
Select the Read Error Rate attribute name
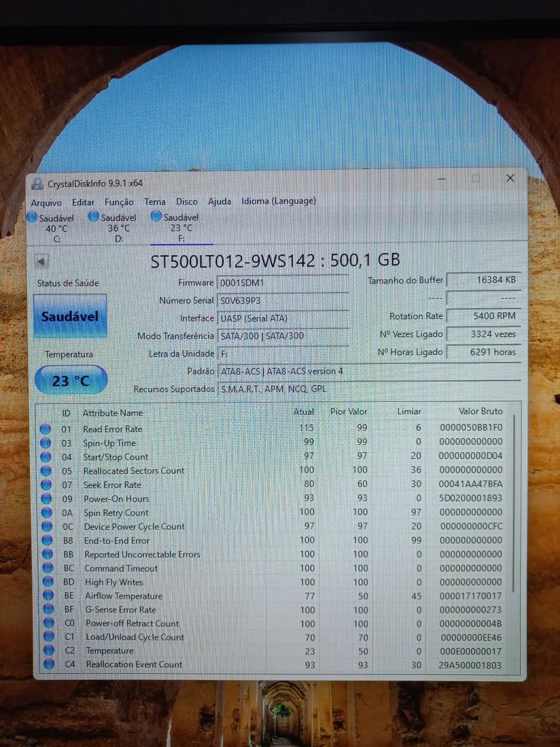tap(113, 429)
